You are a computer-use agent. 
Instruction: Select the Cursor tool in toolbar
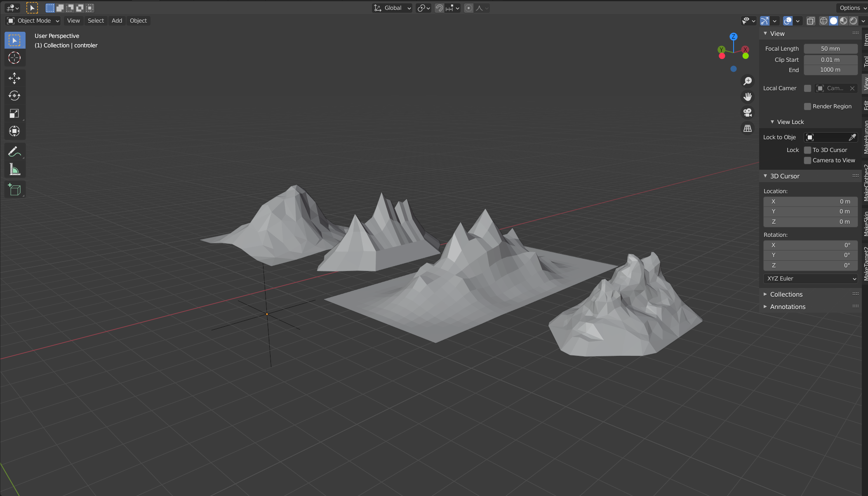tap(14, 58)
